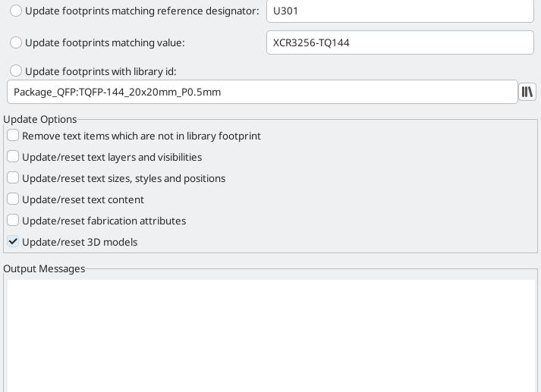Screen dimensions: 541x392
Task: Select update by reference designator option
Action: click(16, 11)
